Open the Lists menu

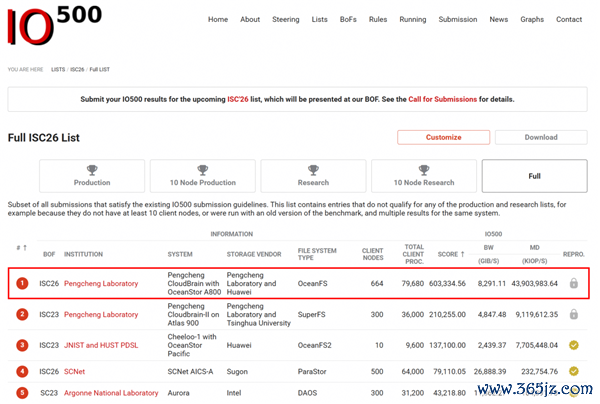[x=319, y=19]
